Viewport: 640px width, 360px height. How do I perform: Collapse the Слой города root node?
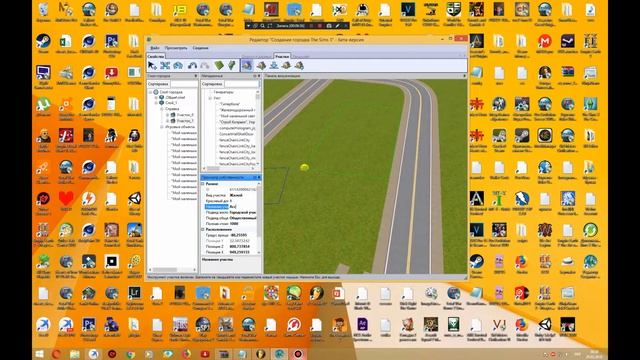[151, 92]
